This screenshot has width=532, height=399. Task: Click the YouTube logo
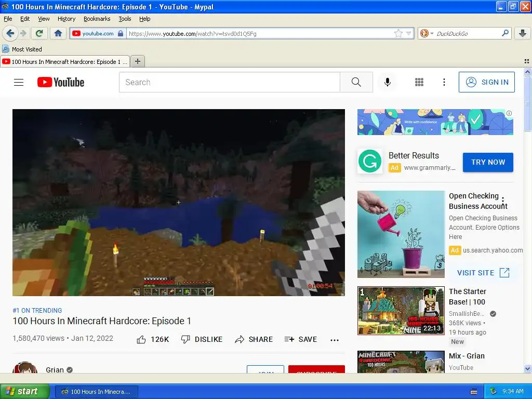coord(61,82)
